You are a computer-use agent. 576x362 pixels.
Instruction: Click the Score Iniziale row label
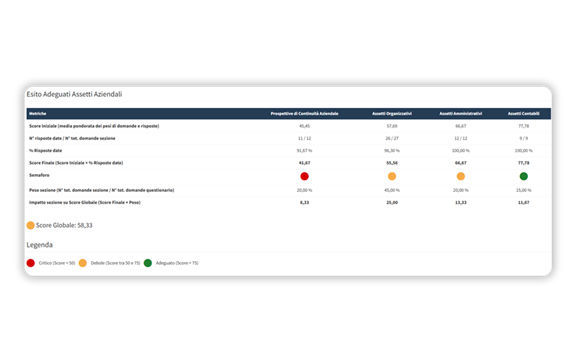[94, 126]
